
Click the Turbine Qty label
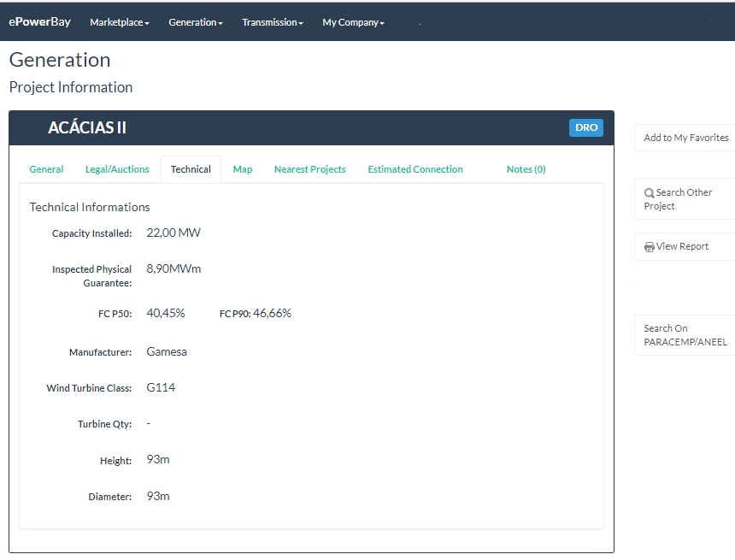[104, 424]
